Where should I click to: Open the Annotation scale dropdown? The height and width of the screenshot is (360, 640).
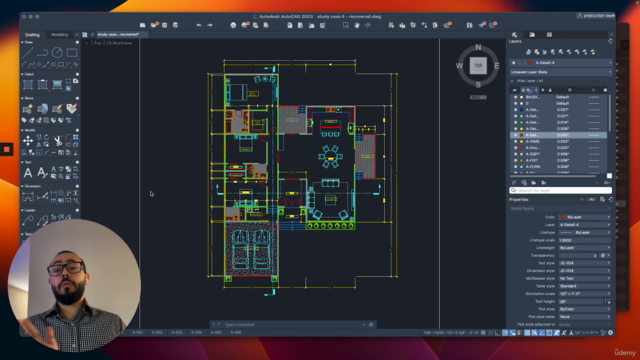coord(584,294)
